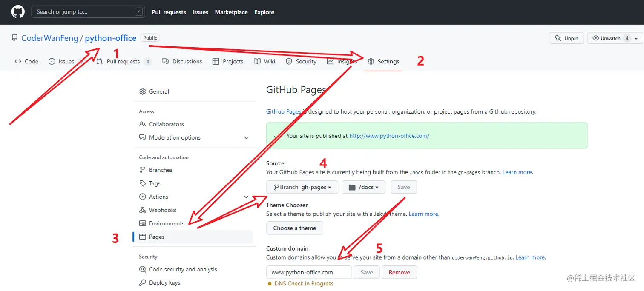Select the Branches settings item
The height and width of the screenshot is (291, 644).
pyautogui.click(x=161, y=170)
